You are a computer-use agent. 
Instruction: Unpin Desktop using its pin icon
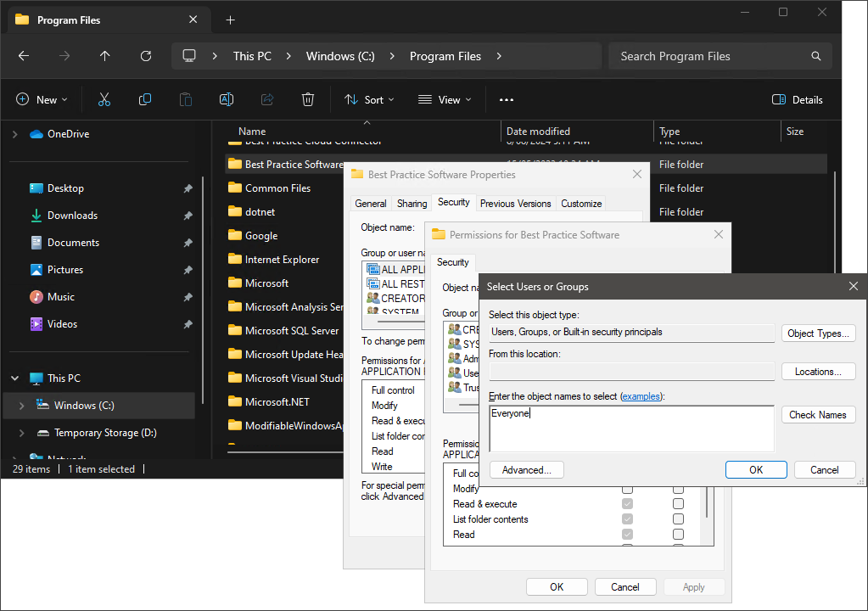coord(188,188)
